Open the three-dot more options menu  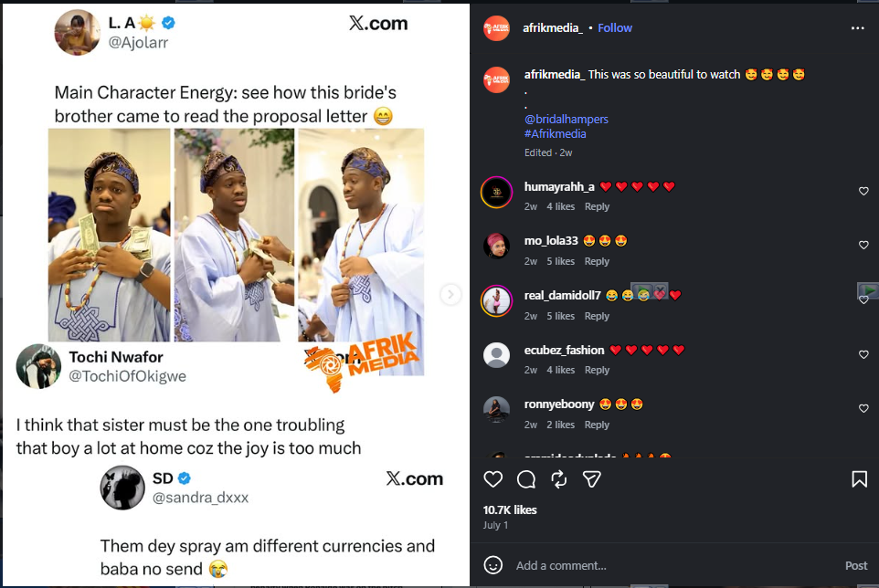[857, 28]
